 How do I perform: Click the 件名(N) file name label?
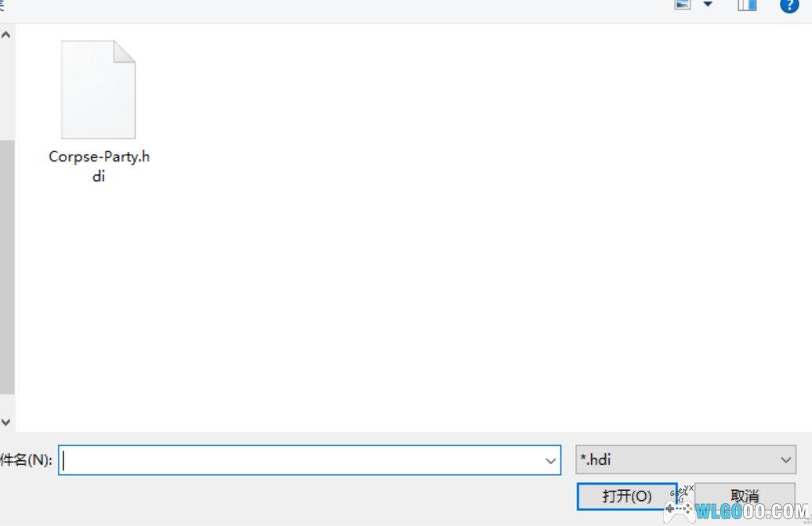pyautogui.click(x=25, y=461)
